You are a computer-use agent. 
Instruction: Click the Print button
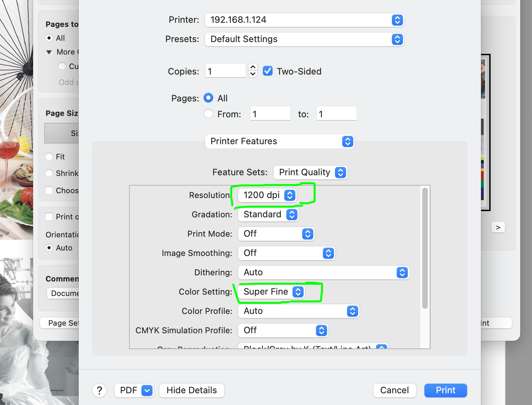coord(445,390)
